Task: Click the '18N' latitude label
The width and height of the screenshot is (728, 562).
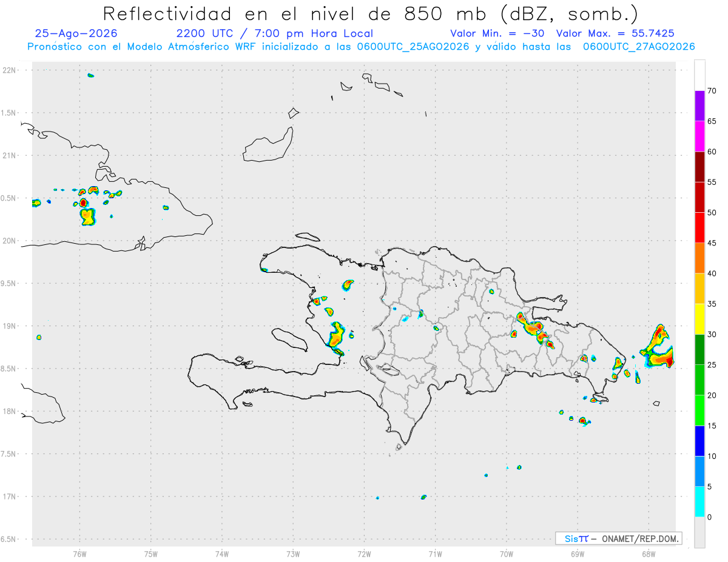Action: (x=9, y=411)
